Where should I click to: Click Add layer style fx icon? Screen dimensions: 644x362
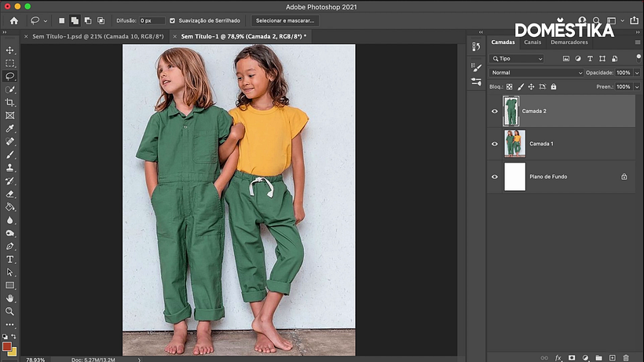558,358
